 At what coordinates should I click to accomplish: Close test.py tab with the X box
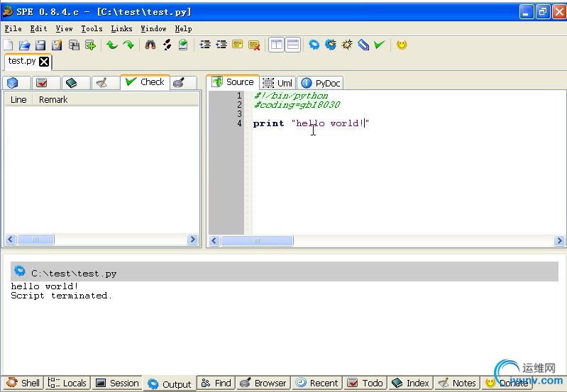44,62
